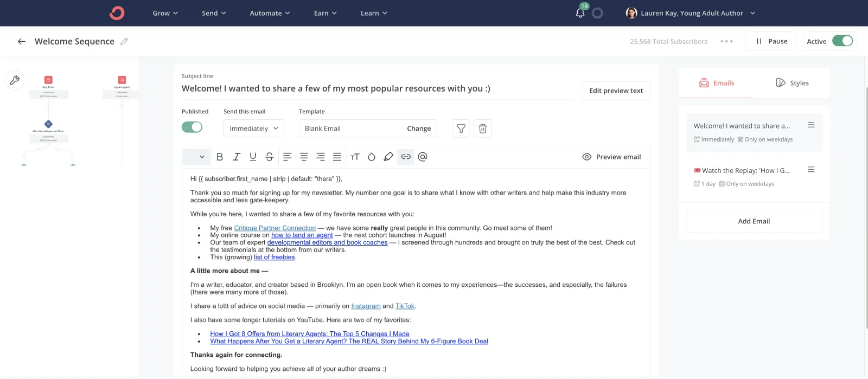The width and height of the screenshot is (868, 379).
Task: Click Edit preview text button
Action: [616, 91]
